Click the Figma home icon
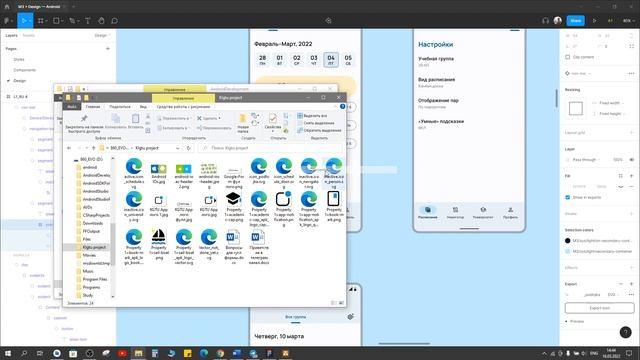 pyautogui.click(x=7, y=7)
